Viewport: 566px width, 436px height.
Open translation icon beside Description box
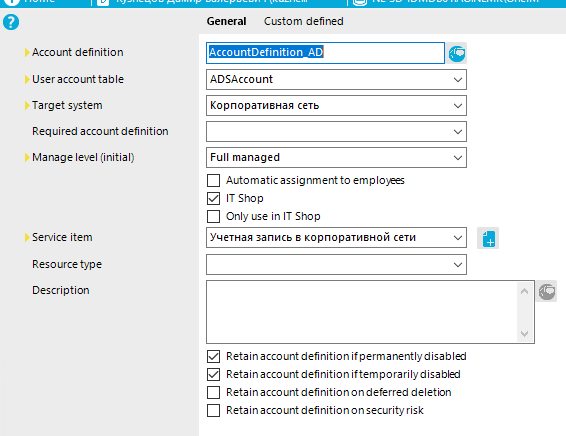tap(547, 291)
